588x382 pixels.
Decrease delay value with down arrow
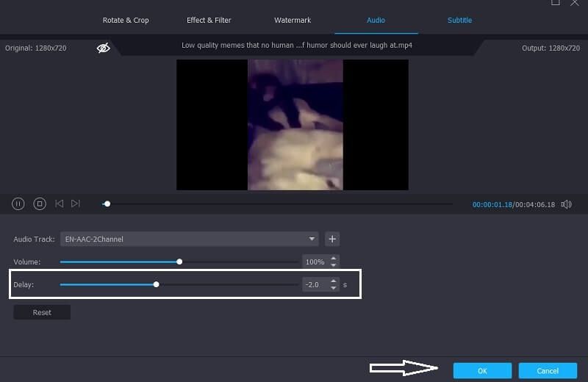point(334,288)
